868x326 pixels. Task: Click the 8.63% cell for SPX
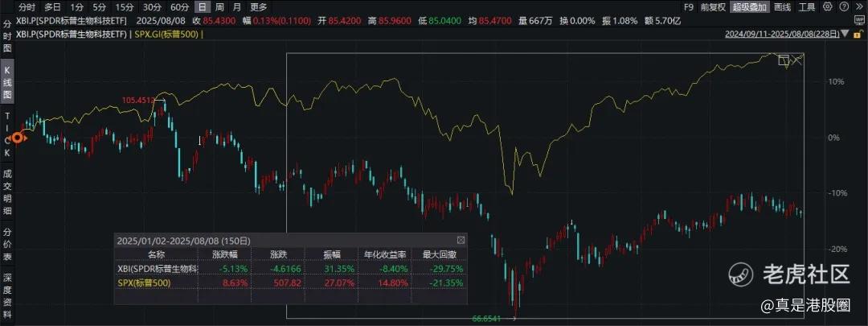[235, 283]
